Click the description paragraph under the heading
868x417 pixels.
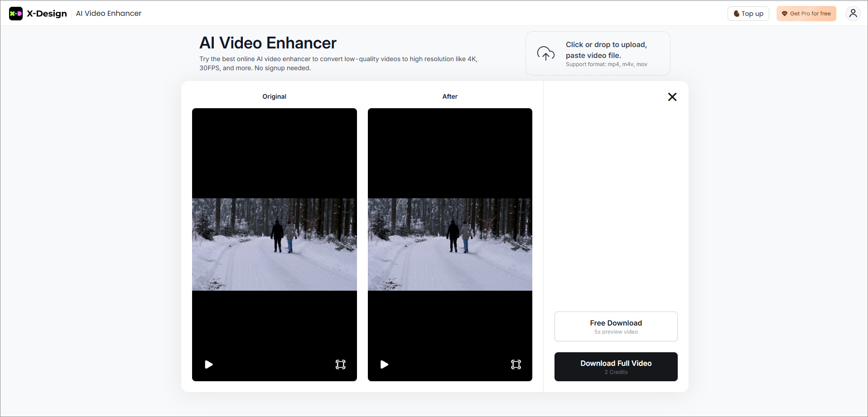[x=338, y=63]
